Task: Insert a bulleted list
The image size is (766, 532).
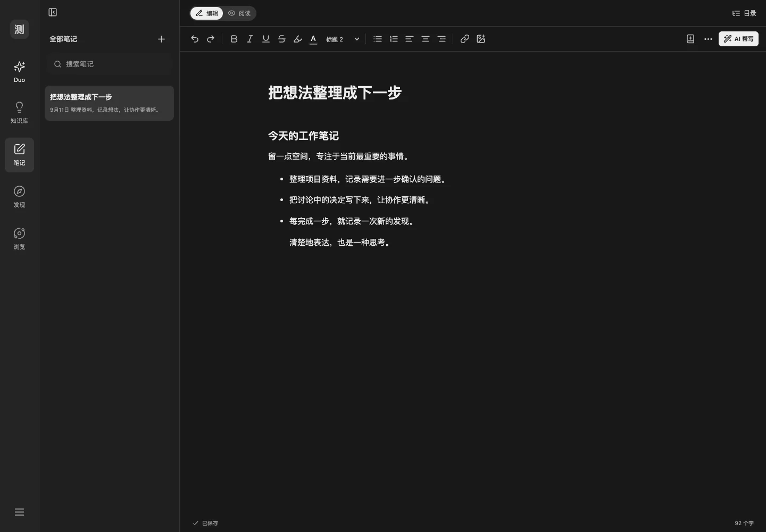Action: 378,39
